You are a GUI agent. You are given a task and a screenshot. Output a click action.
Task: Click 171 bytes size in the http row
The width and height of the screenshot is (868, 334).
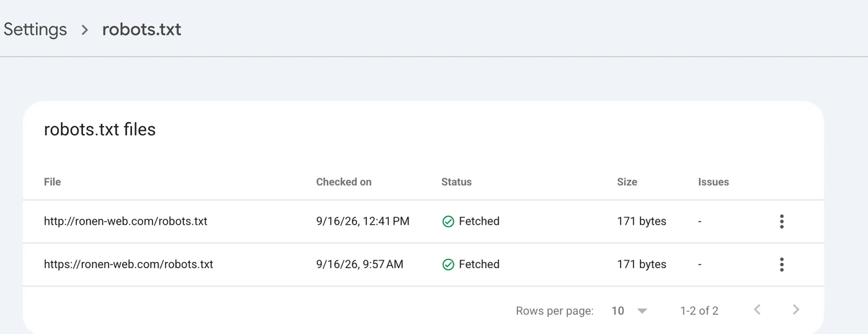click(642, 221)
